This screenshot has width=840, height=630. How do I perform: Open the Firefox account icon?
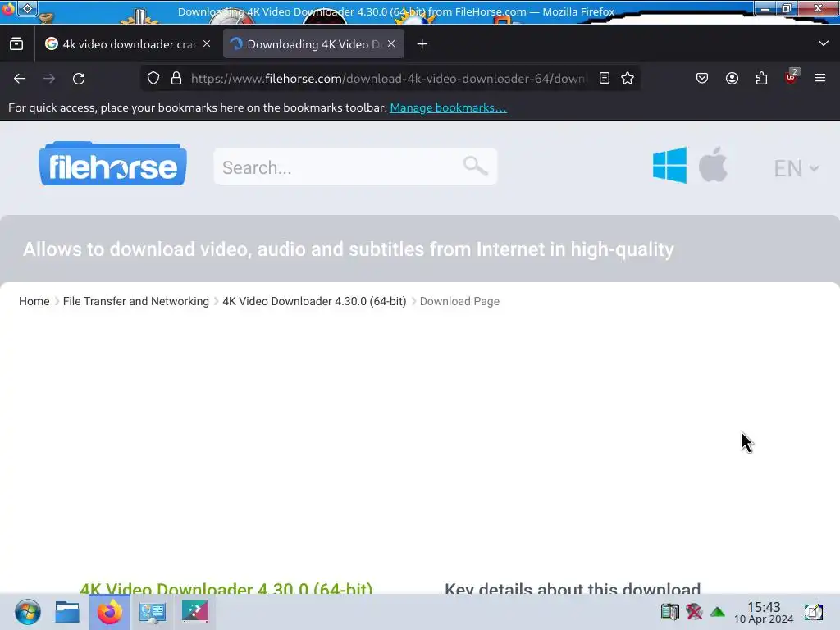pyautogui.click(x=732, y=78)
